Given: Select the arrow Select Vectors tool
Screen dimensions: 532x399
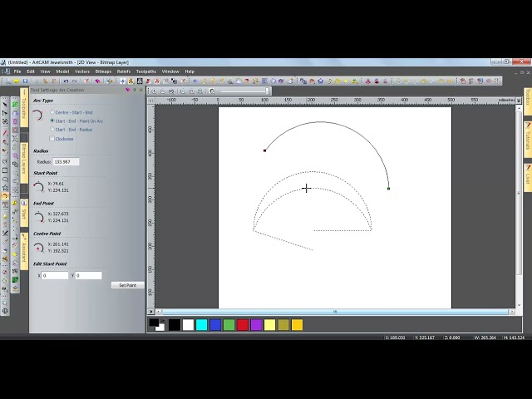Looking at the screenshot, I should coord(5,104).
